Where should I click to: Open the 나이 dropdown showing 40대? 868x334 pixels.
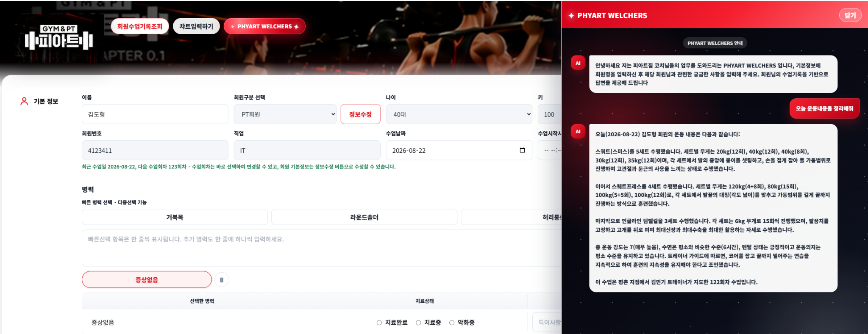click(x=459, y=114)
